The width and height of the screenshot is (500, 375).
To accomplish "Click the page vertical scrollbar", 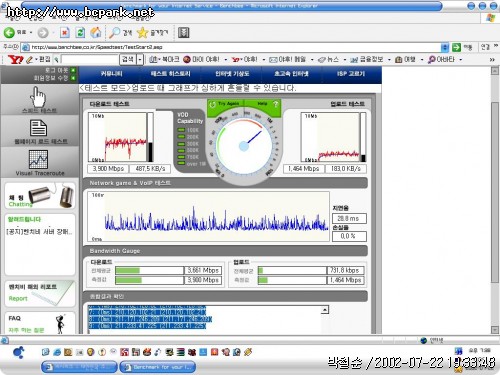I will [x=495, y=200].
